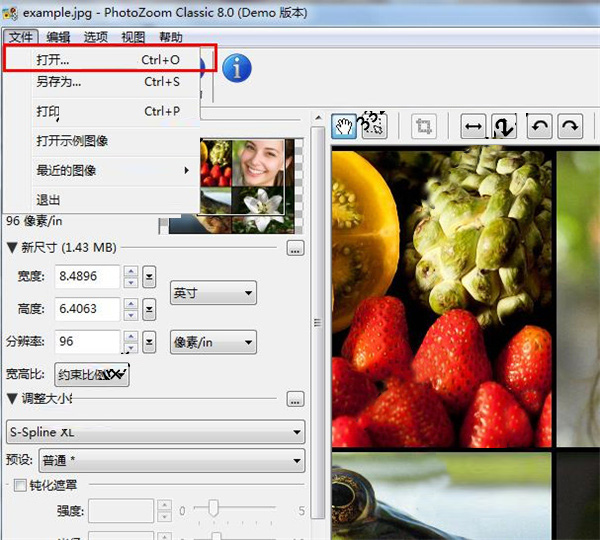The width and height of the screenshot is (600, 540).
Task: Click the PhotoZoom app title icon
Action: coord(10,13)
